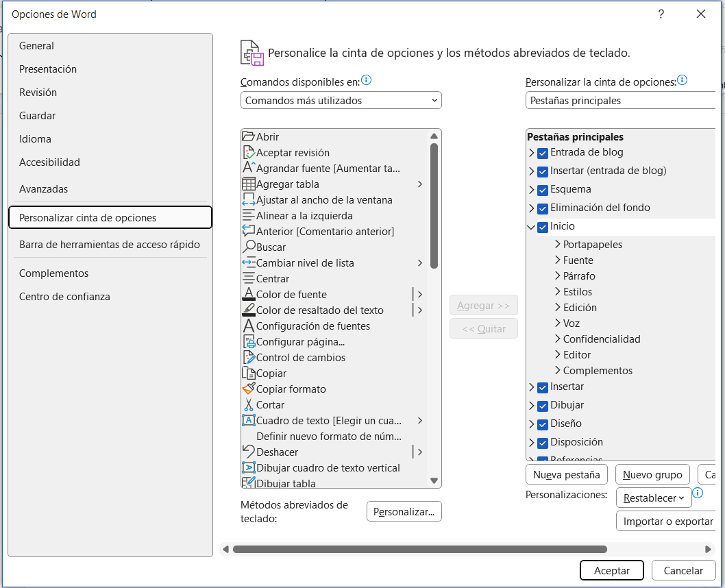
Task: Open the Comandos más utilizados dropdown
Action: pos(341,101)
